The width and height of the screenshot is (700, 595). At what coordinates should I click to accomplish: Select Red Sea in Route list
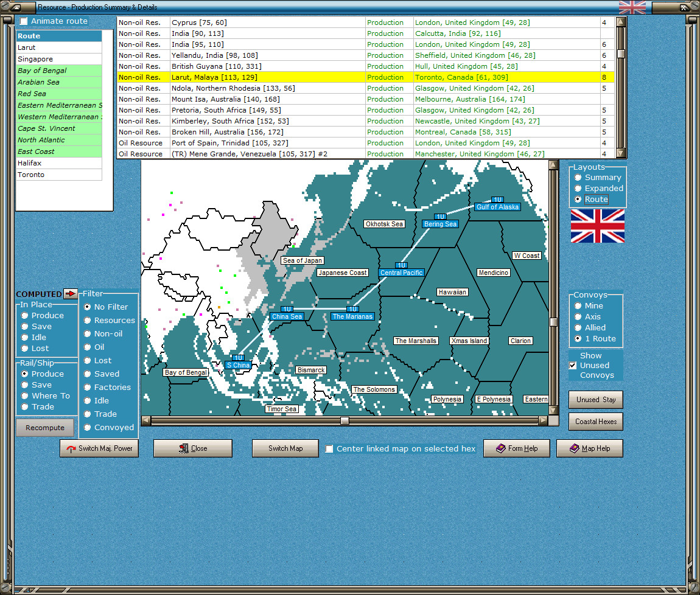(x=59, y=94)
